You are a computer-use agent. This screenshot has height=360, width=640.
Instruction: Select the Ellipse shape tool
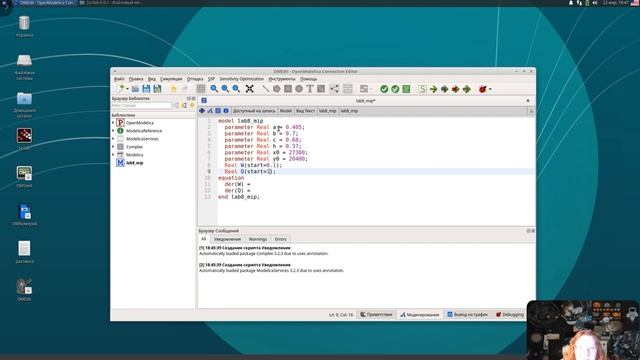pos(299,89)
